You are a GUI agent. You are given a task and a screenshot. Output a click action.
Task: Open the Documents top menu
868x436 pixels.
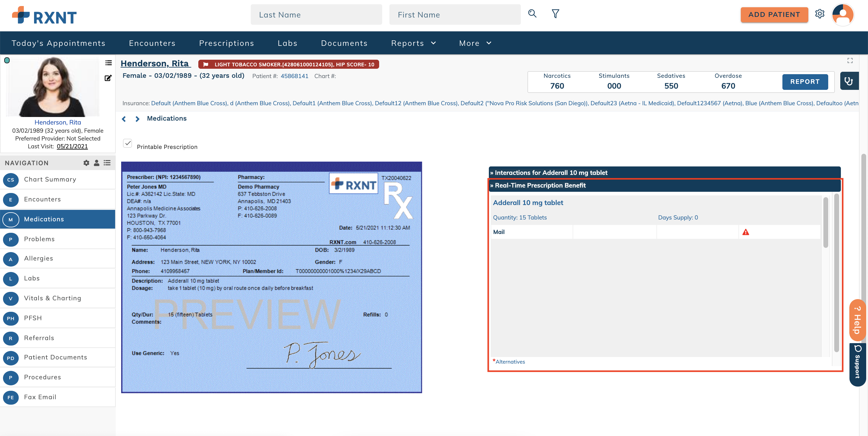[x=344, y=43]
